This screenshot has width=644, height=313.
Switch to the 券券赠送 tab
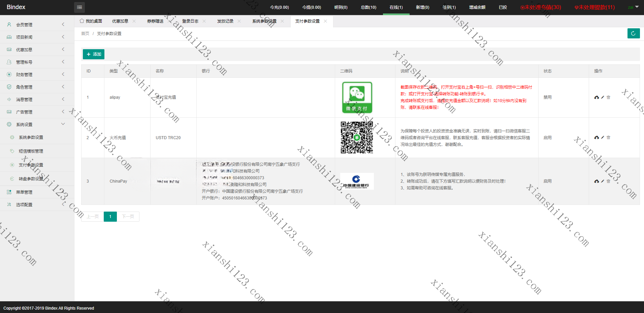(155, 21)
